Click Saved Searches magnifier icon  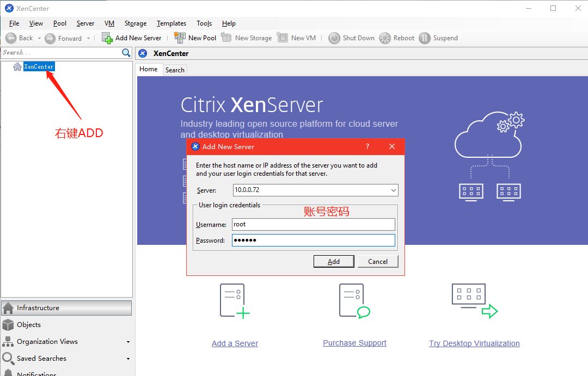point(8,359)
